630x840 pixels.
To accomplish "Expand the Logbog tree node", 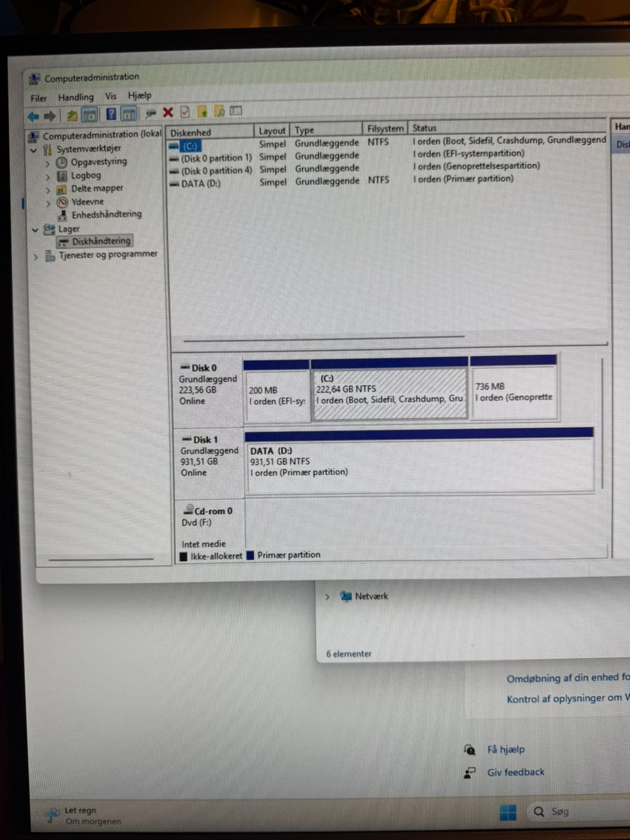I will click(48, 177).
